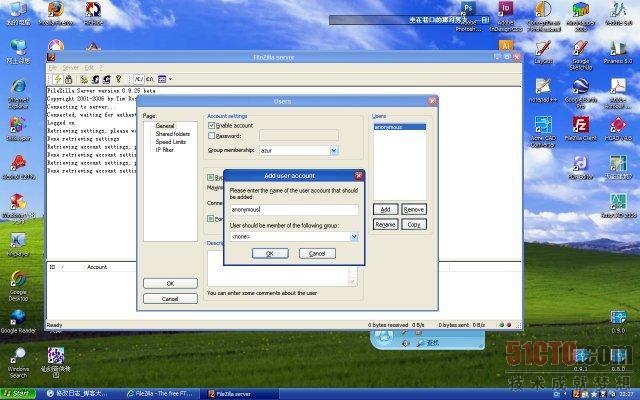Open Google Earth Pro desktop icon
The width and height of the screenshot is (640, 400).
coord(580,94)
